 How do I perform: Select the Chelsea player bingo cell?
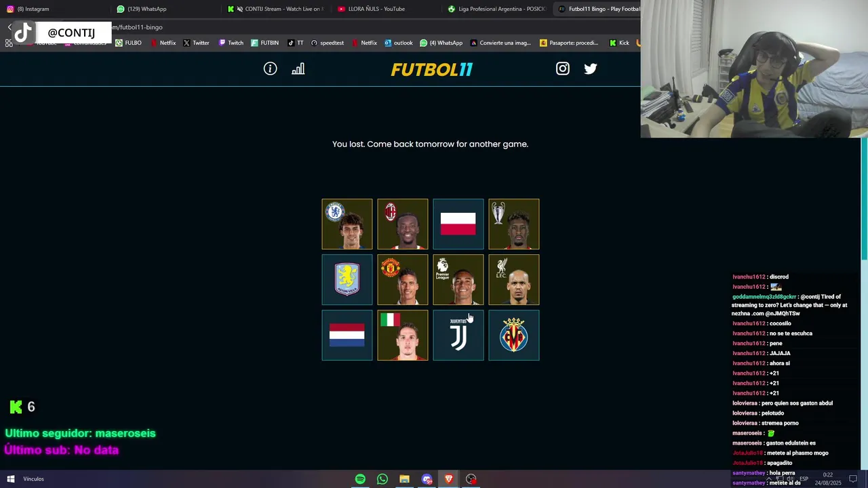point(347,224)
